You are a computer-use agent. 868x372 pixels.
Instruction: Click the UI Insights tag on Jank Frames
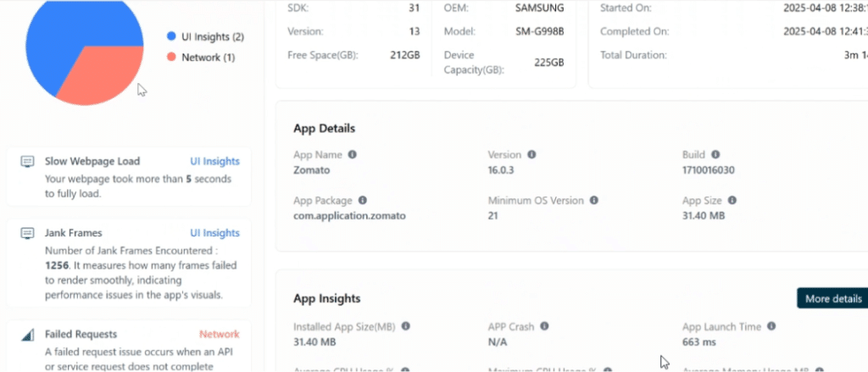coord(214,233)
